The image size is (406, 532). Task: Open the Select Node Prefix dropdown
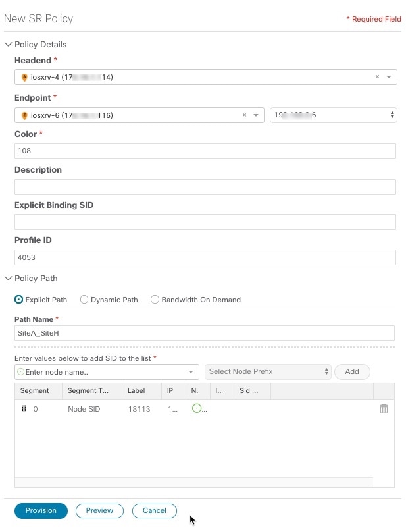267,372
